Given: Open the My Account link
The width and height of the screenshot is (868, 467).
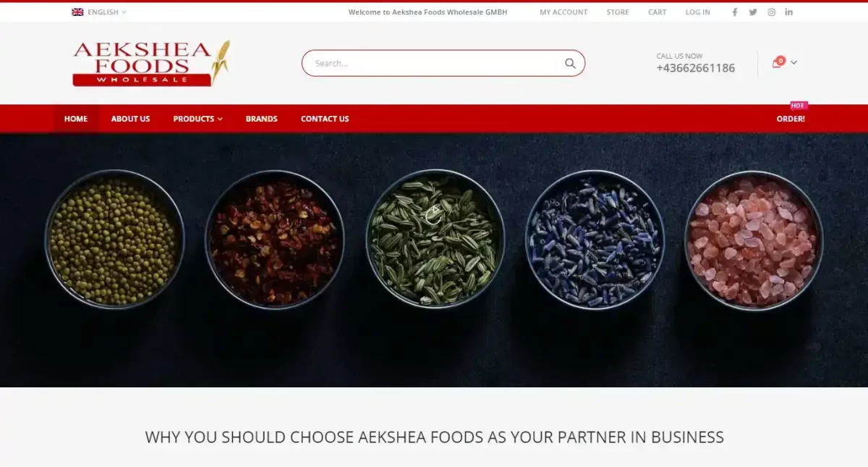Looking at the screenshot, I should (563, 12).
